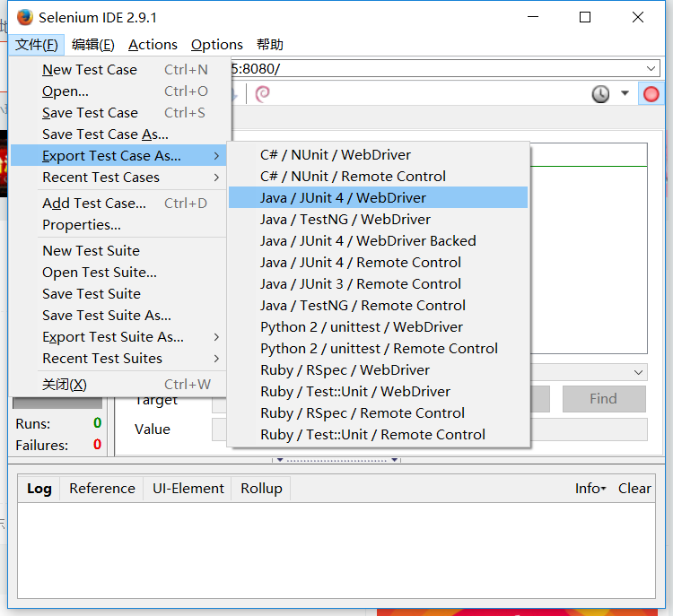
Task: Export as Java / JUnit 3 / Remote Control
Action: tap(378, 283)
